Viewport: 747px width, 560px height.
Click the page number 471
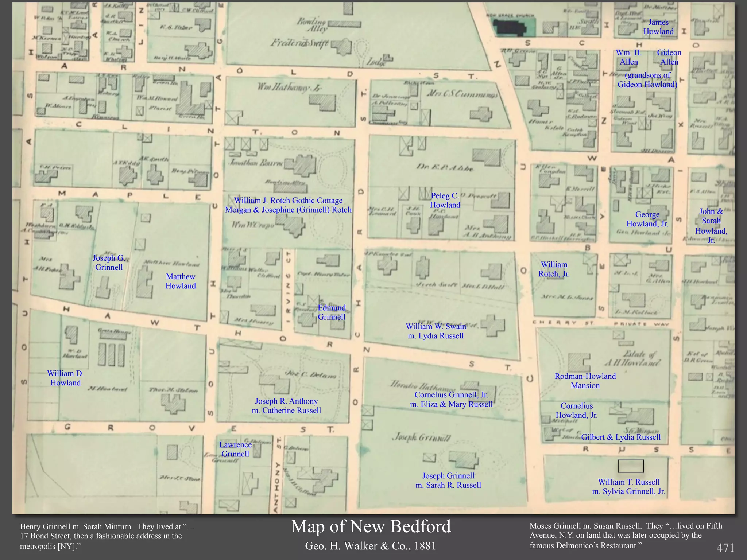(x=725, y=548)
